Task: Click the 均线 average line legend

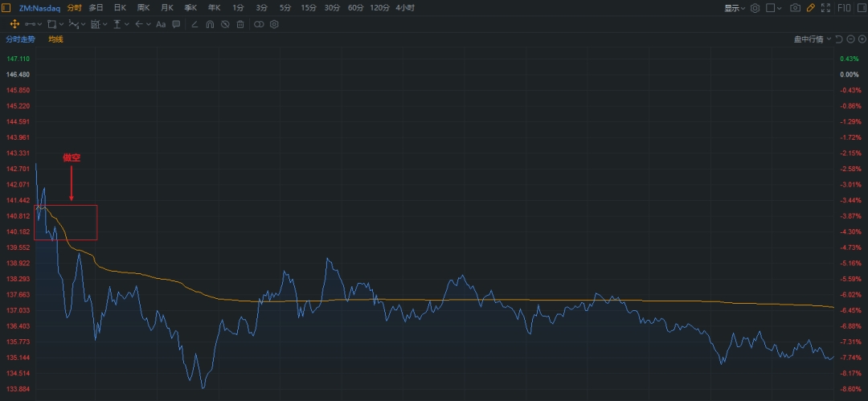Action: 55,39
